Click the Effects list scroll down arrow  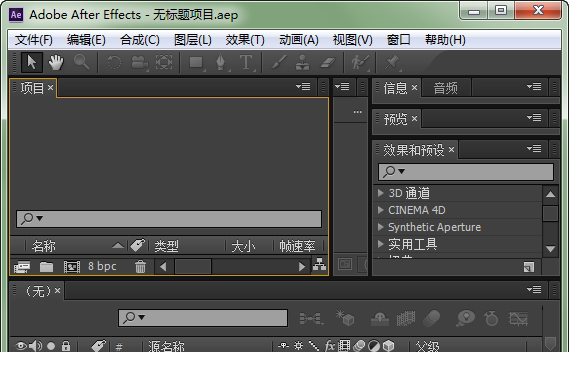(x=550, y=249)
